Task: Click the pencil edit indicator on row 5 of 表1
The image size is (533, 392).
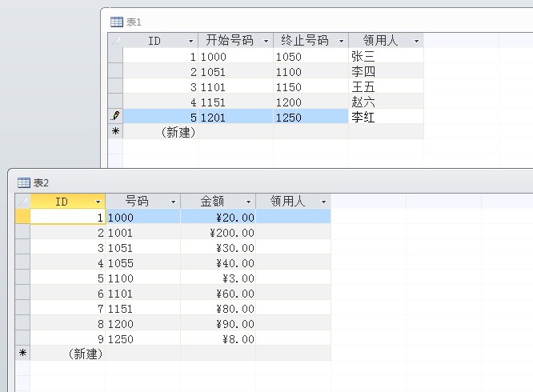Action: click(x=115, y=116)
